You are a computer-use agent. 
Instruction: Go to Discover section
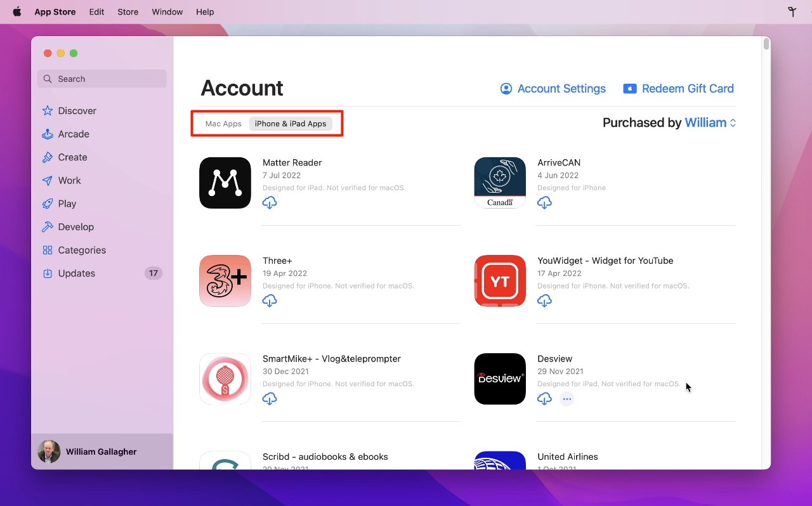point(77,111)
